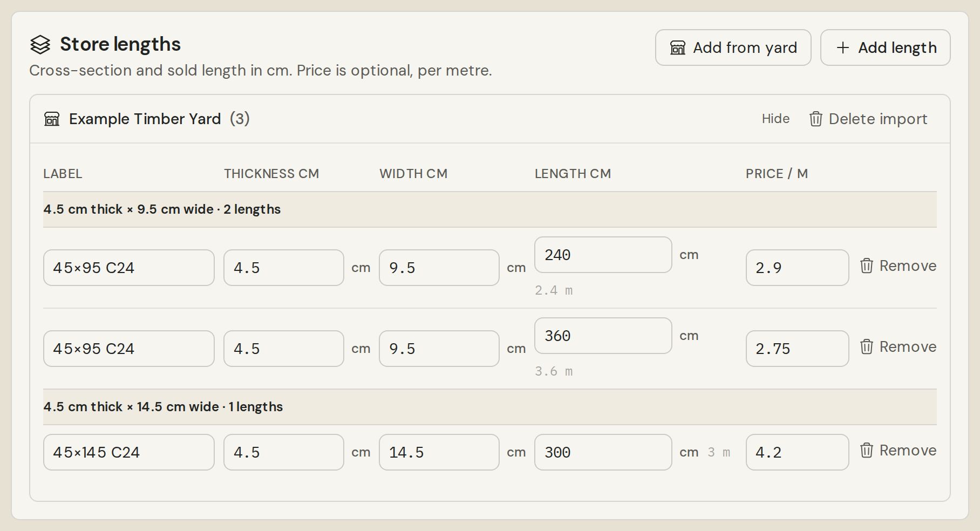This screenshot has width=980, height=531.
Task: Focus thickness field in the 45×145 row
Action: [284, 452]
